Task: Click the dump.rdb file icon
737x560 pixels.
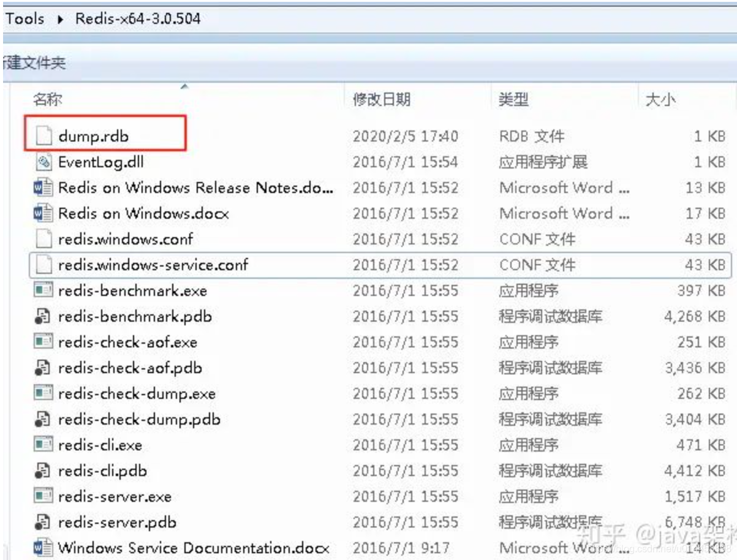Action: [43, 136]
